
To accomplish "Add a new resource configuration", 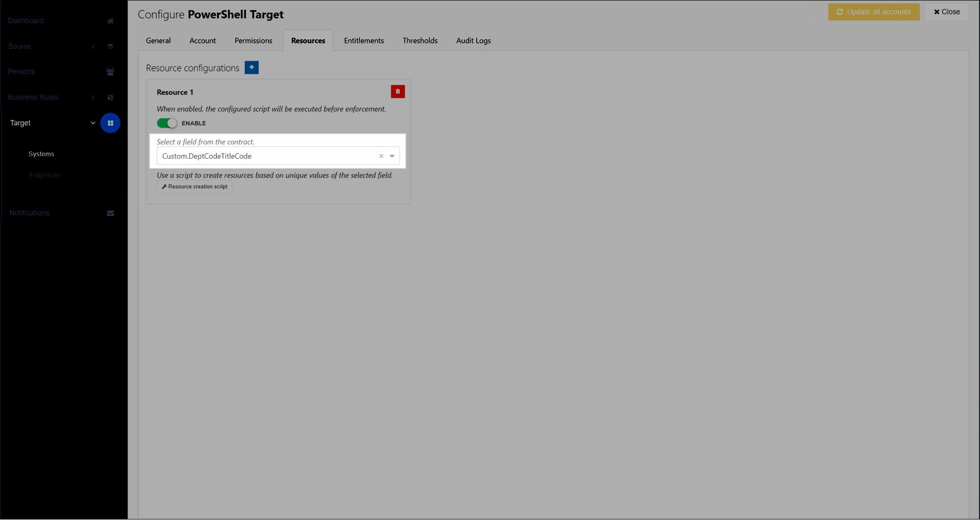I will click(252, 67).
